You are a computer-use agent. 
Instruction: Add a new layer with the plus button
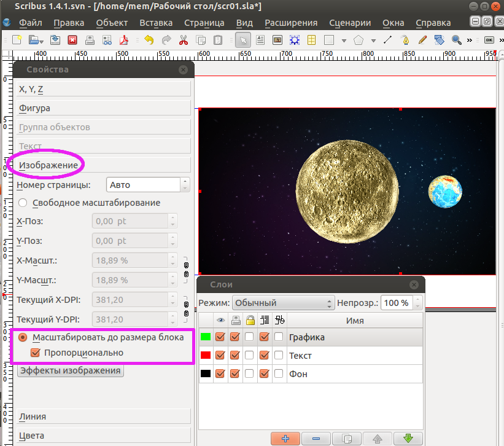[x=285, y=439]
